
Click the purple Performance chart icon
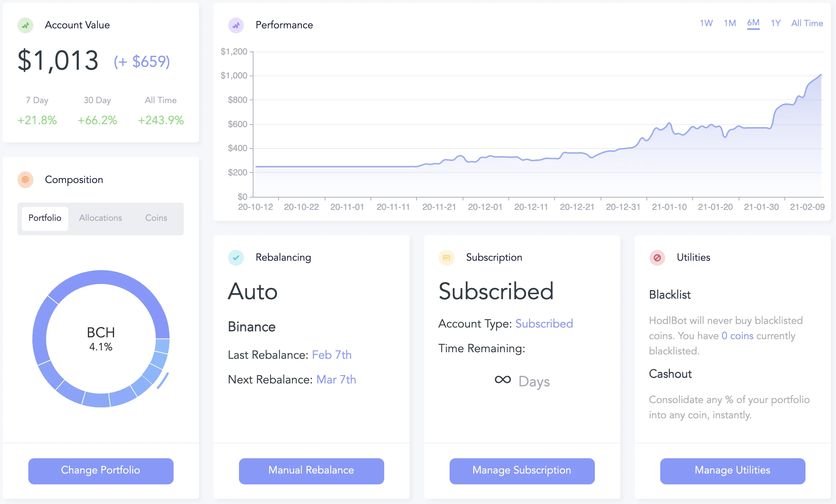236,25
